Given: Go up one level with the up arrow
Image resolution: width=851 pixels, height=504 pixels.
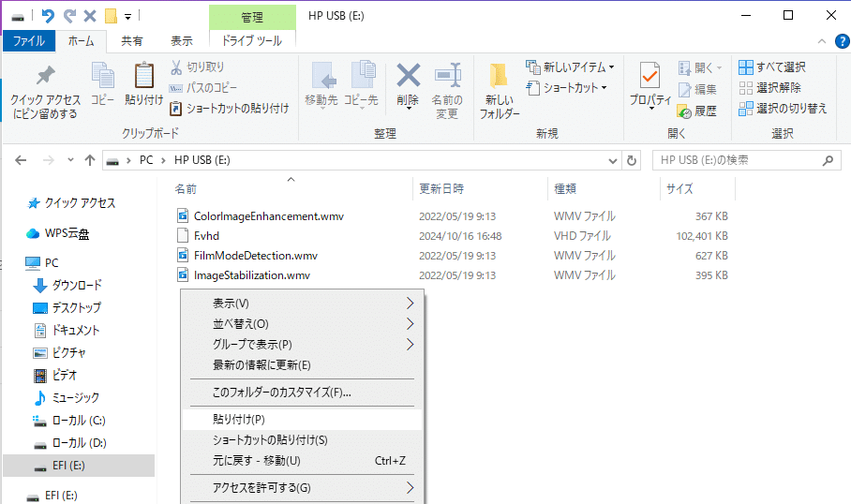Looking at the screenshot, I should point(90,160).
